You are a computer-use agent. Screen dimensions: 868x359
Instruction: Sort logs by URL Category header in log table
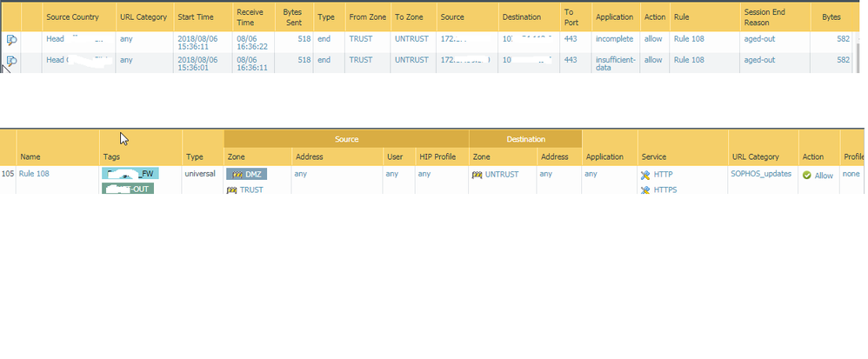(x=144, y=17)
